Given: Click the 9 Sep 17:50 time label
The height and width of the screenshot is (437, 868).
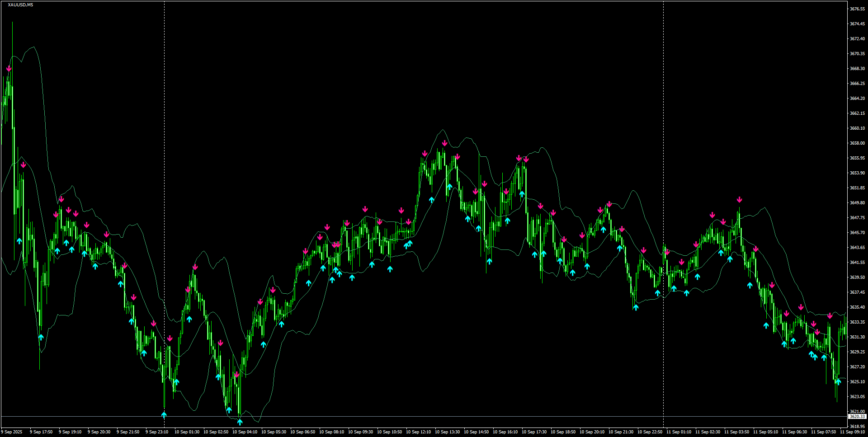Looking at the screenshot, I should pyautogui.click(x=41, y=432).
